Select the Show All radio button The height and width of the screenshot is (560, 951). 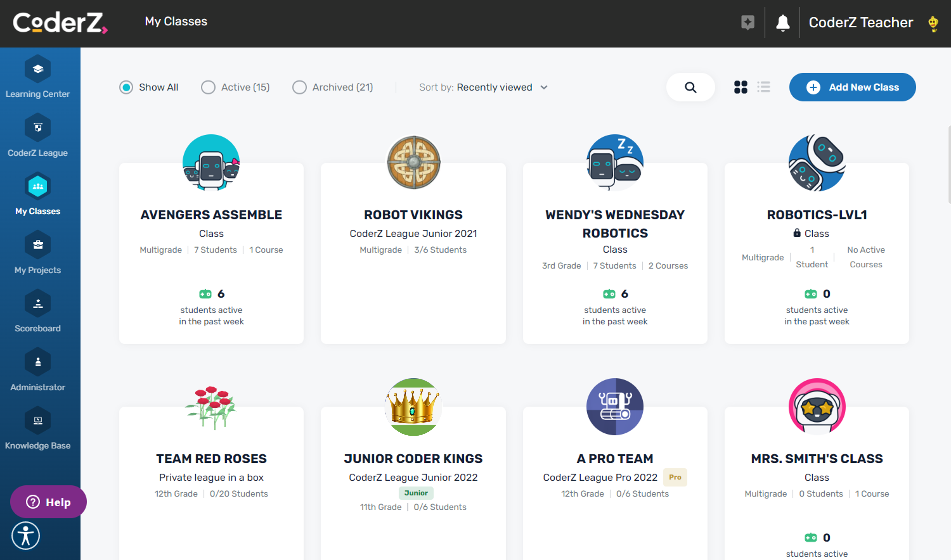126,87
